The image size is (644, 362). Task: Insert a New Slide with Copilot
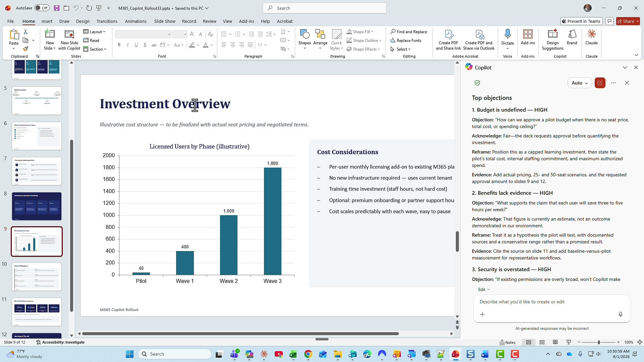tap(69, 40)
